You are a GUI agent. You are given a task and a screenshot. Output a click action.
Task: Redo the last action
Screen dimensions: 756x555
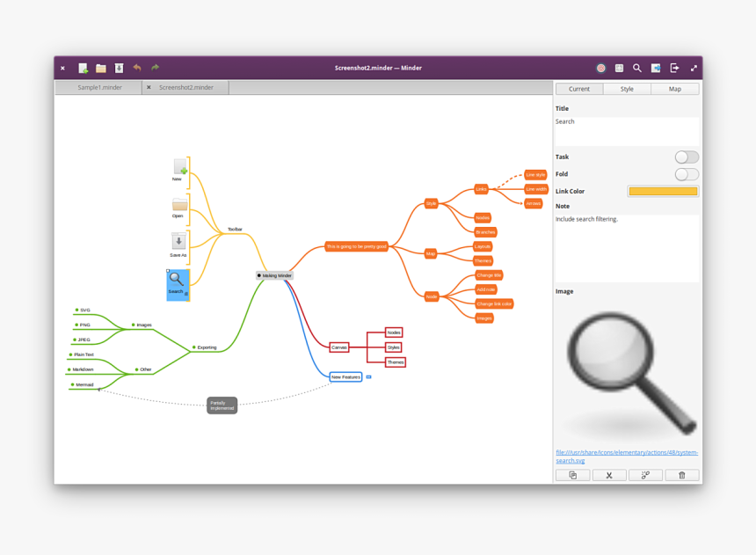point(156,68)
